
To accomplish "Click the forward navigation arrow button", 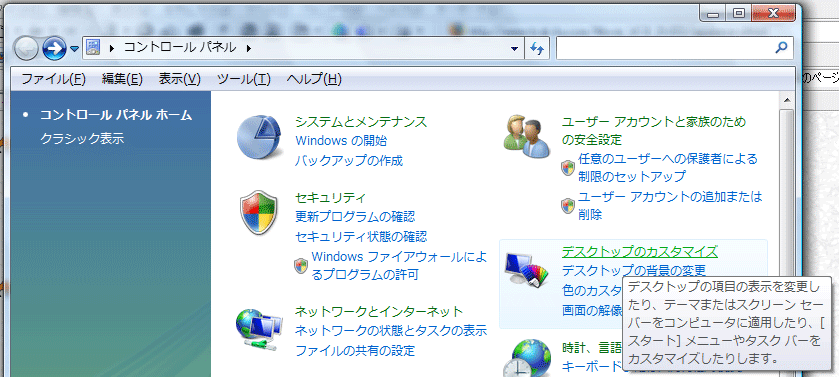I will (54, 49).
